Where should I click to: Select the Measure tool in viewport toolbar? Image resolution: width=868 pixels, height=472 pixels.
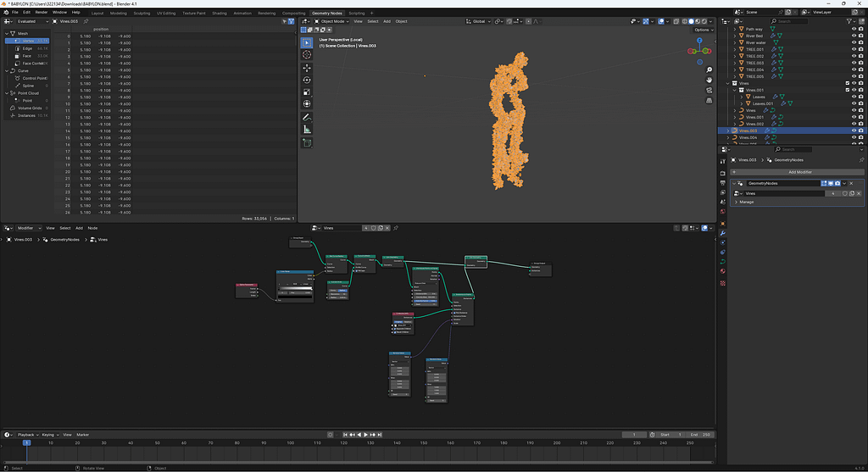pyautogui.click(x=307, y=129)
